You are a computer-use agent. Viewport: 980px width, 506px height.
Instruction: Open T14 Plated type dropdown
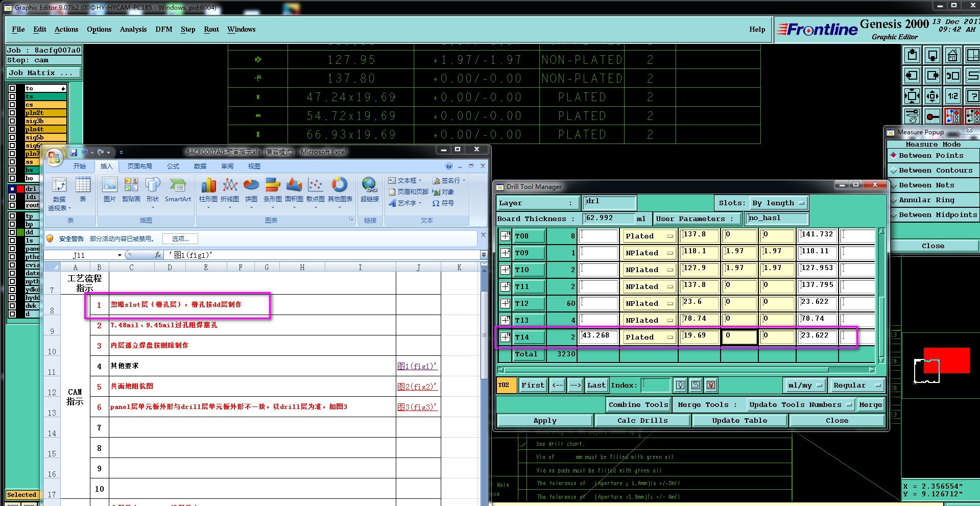(650, 337)
